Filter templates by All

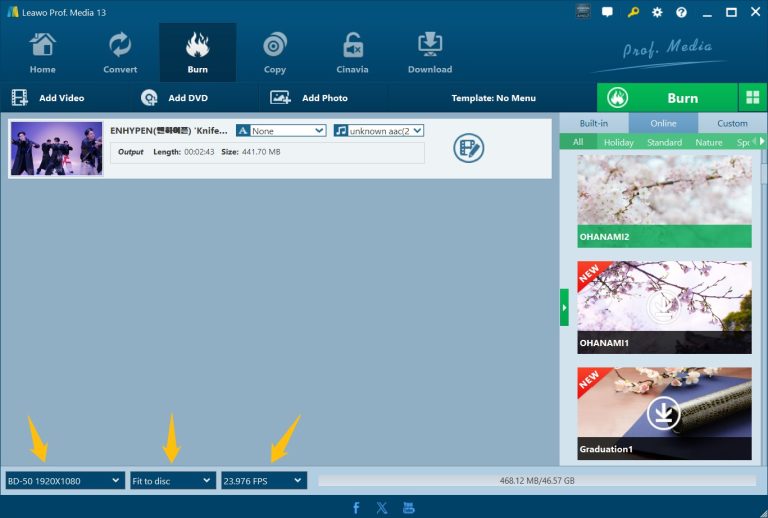pos(578,142)
